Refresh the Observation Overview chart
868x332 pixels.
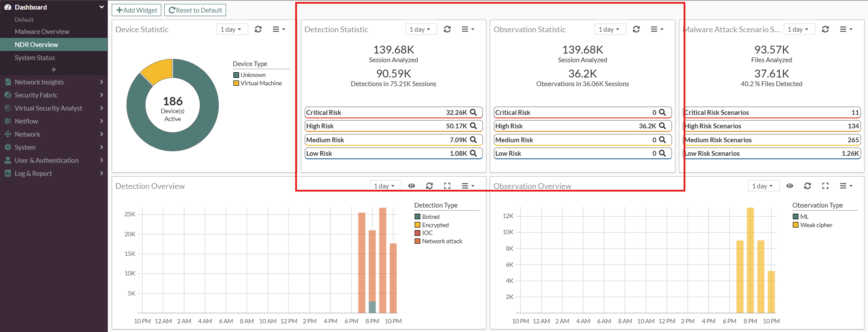click(x=807, y=186)
